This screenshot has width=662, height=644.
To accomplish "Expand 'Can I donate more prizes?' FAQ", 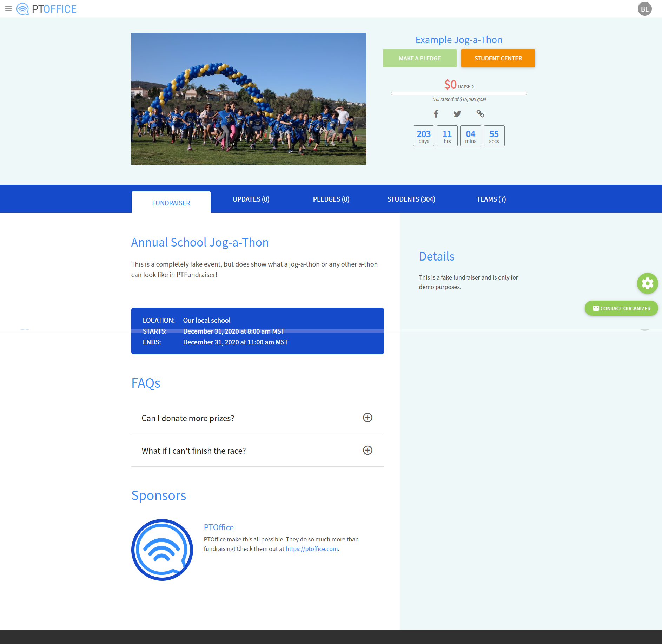I will 258,418.
